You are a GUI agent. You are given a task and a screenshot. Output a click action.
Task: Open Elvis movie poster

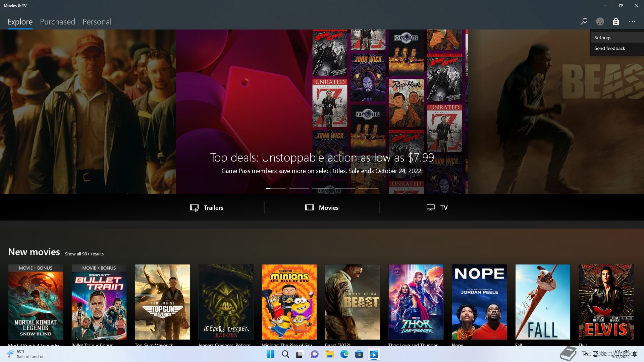click(606, 302)
